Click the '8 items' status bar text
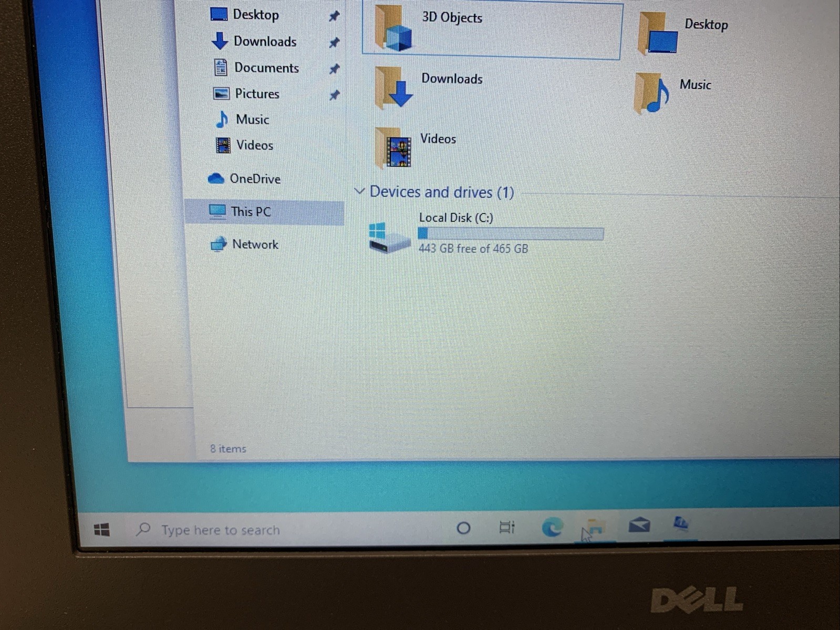Viewport: 840px width, 630px height. [x=228, y=449]
